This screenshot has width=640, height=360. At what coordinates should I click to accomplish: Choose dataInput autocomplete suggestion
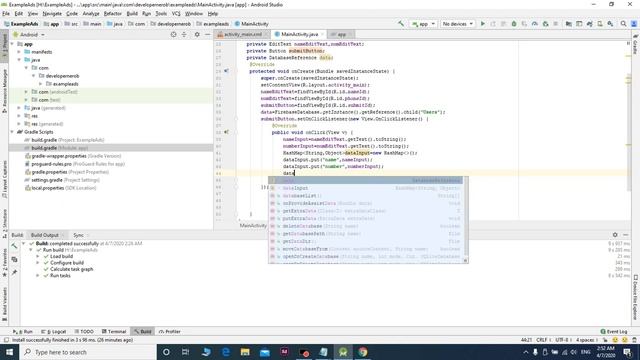[x=366, y=188]
